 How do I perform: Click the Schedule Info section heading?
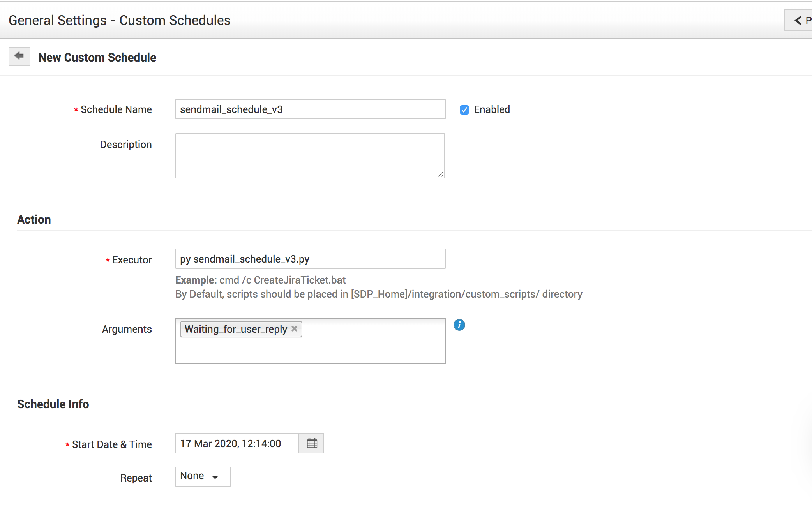[53, 404]
